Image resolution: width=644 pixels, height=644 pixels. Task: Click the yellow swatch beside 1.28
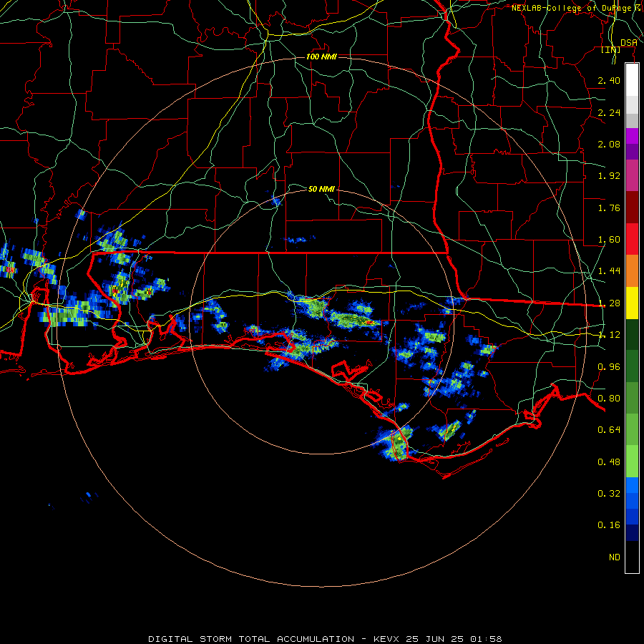(x=632, y=303)
